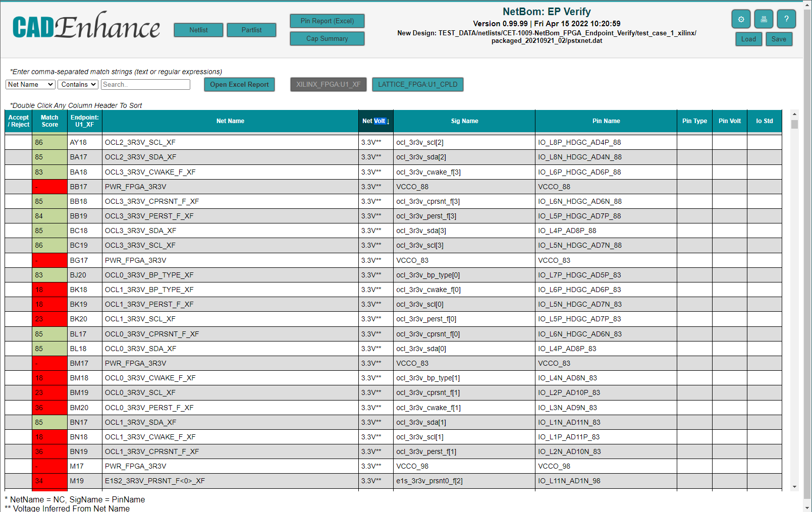Click sig name ocl_3r3v_scl[1]
This screenshot has width=812, height=512.
420,437
